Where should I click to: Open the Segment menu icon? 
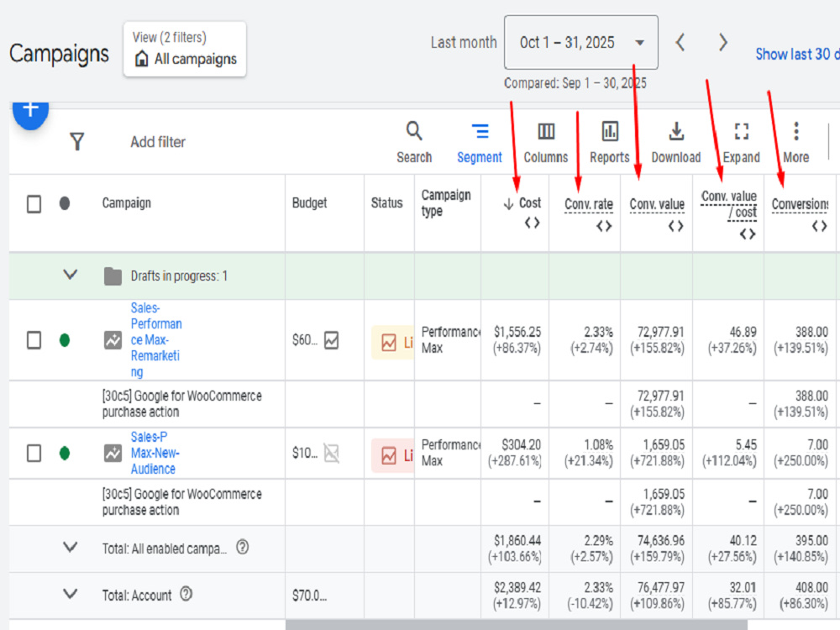tap(480, 131)
